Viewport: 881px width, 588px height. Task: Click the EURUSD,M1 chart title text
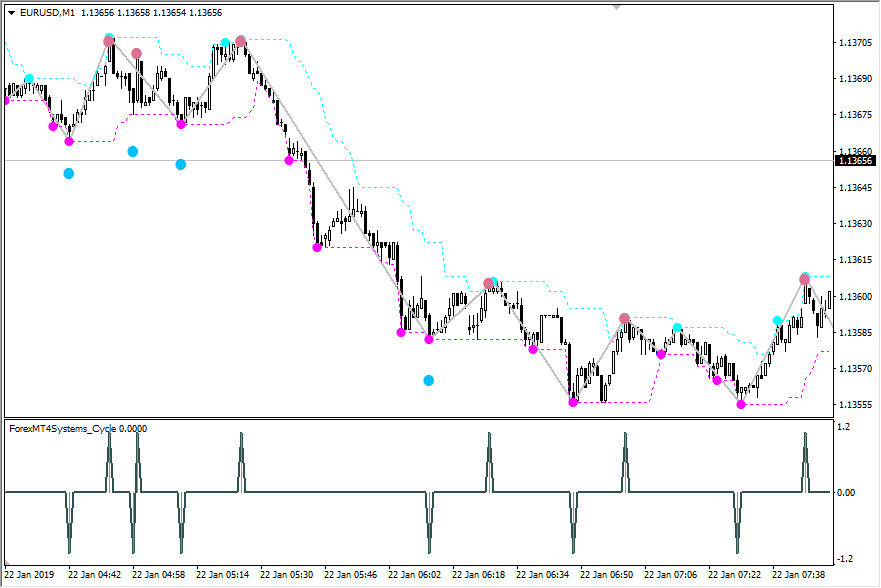(46, 13)
